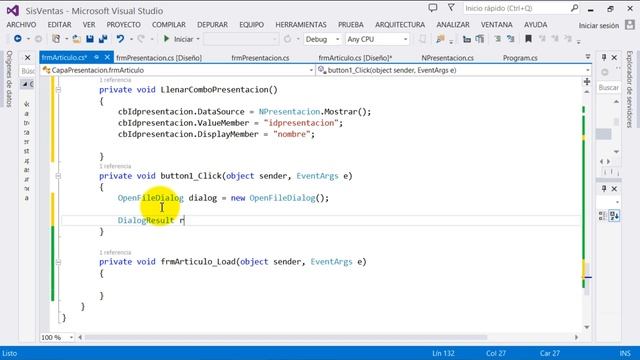Click the feedback speech bubble icon
The height and width of the screenshot is (360, 640).
(x=433, y=8)
